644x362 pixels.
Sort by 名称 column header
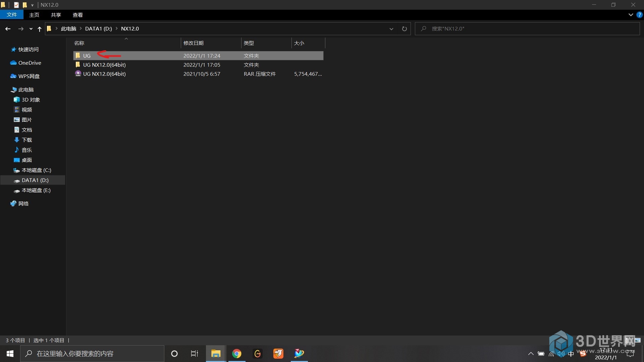click(79, 43)
